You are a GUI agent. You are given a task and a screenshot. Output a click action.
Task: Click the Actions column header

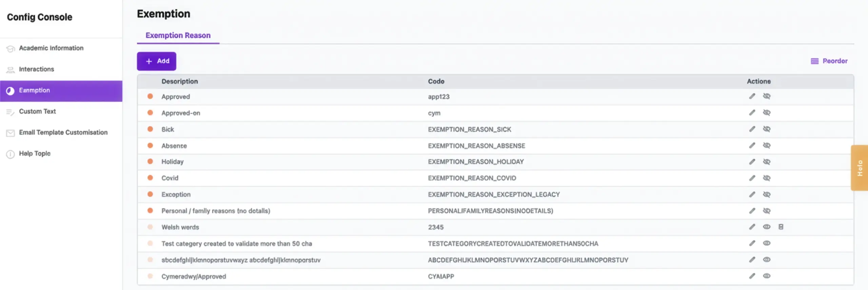coord(759,81)
